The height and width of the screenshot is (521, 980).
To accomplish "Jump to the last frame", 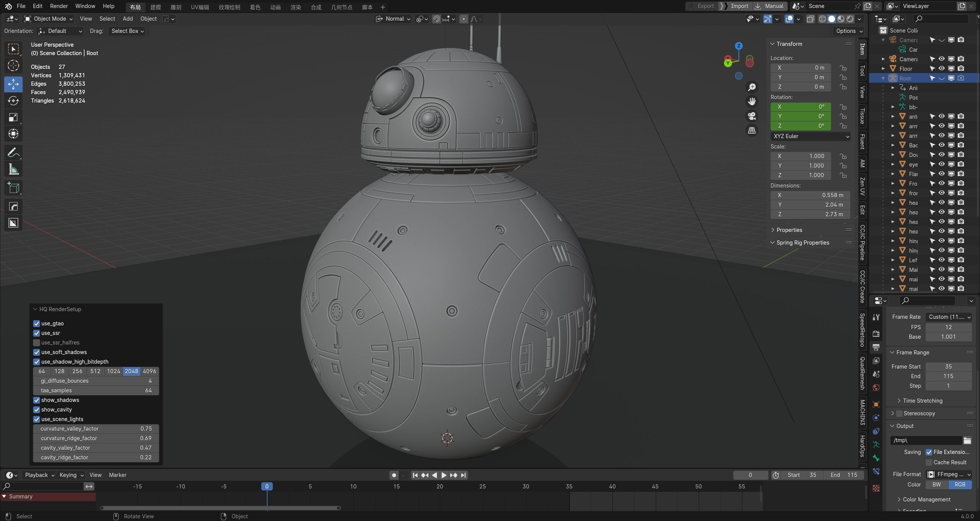I will tap(463, 475).
